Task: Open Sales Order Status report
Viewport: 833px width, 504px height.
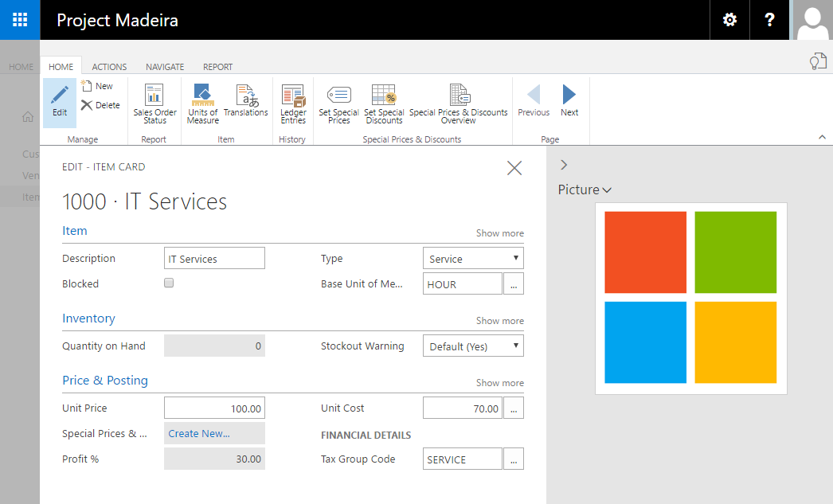Action: click(154, 104)
